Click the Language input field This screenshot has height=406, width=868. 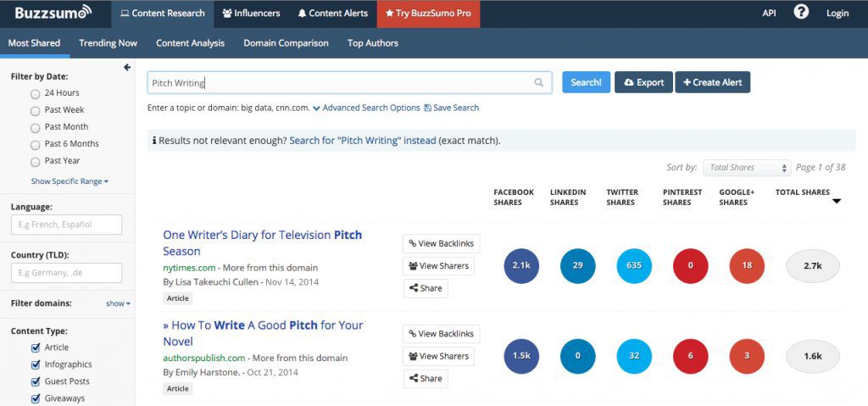66,225
